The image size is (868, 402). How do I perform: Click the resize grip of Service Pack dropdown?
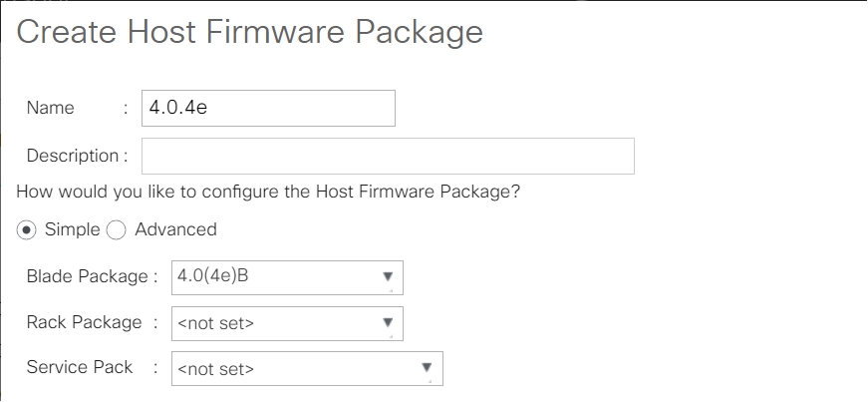pyautogui.click(x=430, y=381)
